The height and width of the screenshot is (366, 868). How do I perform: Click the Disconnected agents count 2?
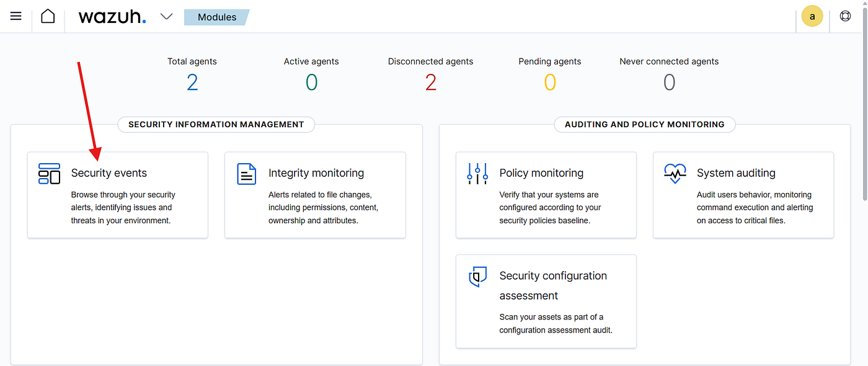(431, 83)
